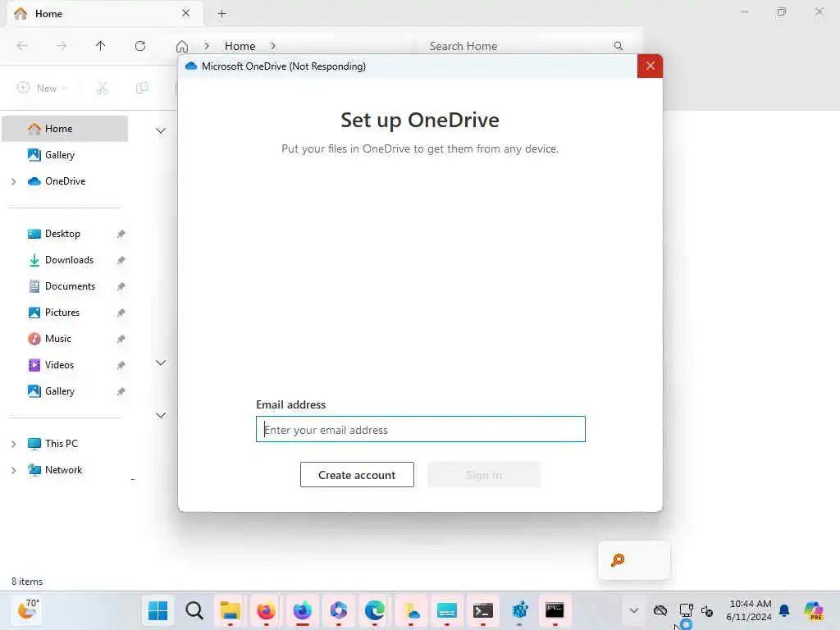Image resolution: width=840 pixels, height=630 pixels.
Task: Click the disabled Sign in button
Action: click(x=484, y=475)
